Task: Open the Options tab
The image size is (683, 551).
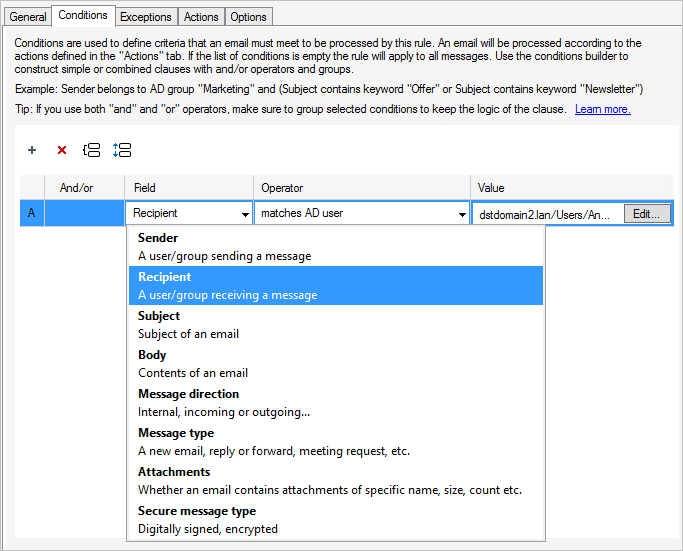Action: coord(248,17)
